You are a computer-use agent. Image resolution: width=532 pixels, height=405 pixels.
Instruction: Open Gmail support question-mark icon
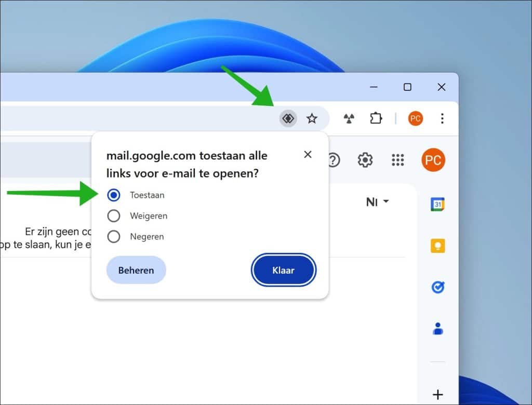click(334, 160)
